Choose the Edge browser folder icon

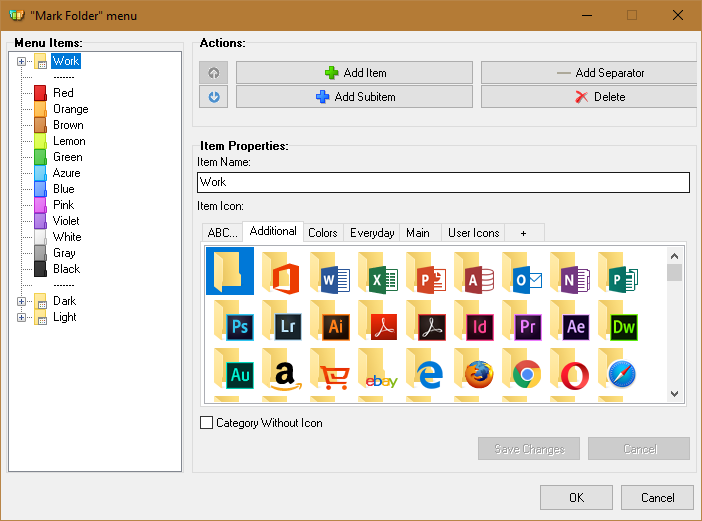click(426, 369)
